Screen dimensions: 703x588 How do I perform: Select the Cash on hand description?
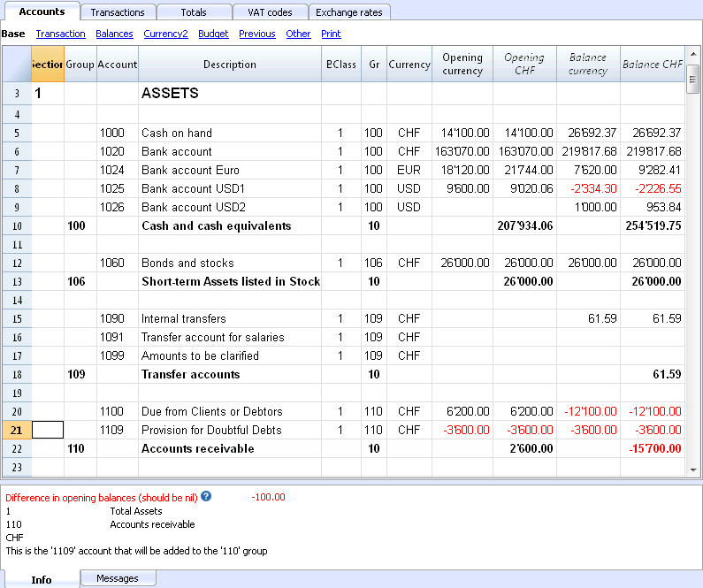point(230,134)
